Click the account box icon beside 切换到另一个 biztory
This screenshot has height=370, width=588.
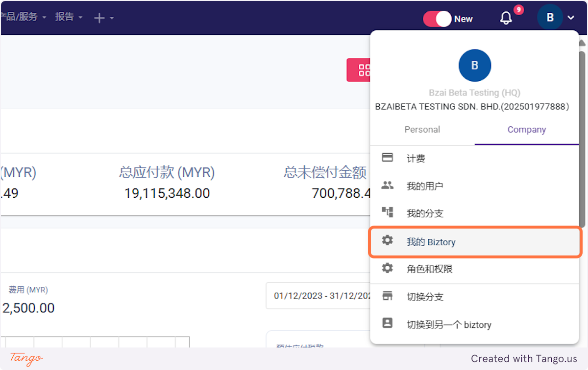pos(388,323)
